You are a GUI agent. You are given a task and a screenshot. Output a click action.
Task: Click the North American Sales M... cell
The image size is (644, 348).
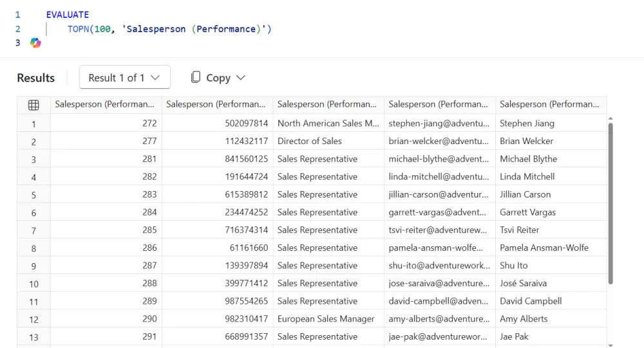click(328, 123)
